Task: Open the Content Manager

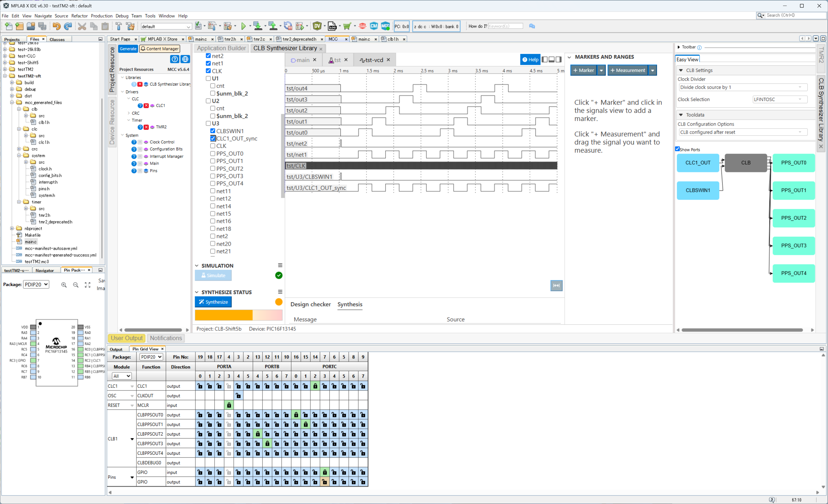Action: click(160, 49)
